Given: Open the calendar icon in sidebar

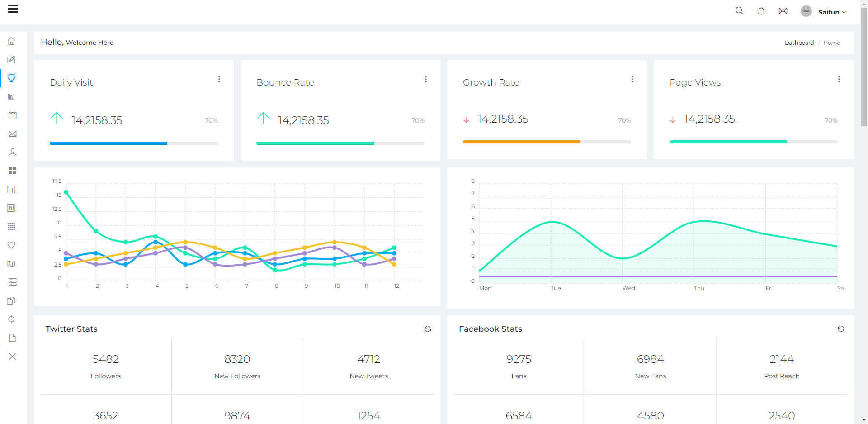Looking at the screenshot, I should [x=12, y=115].
